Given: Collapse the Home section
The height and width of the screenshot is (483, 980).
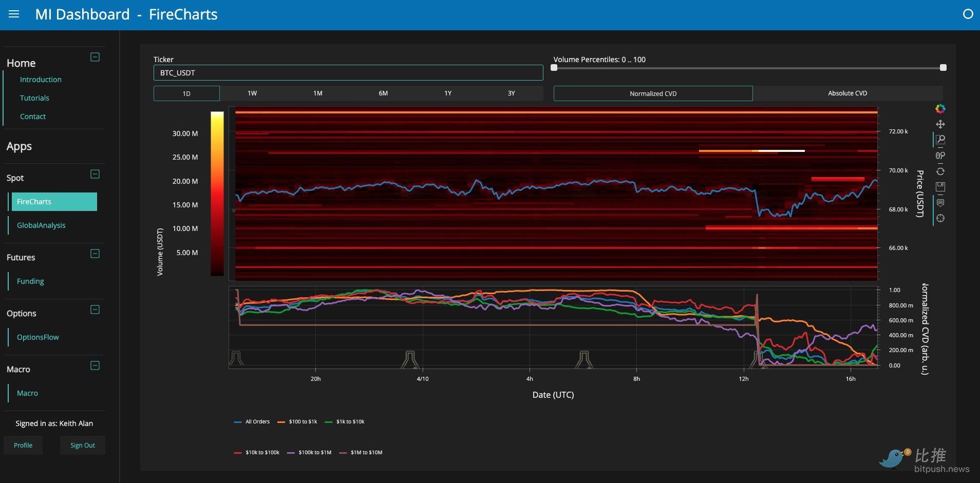Looking at the screenshot, I should coord(95,57).
